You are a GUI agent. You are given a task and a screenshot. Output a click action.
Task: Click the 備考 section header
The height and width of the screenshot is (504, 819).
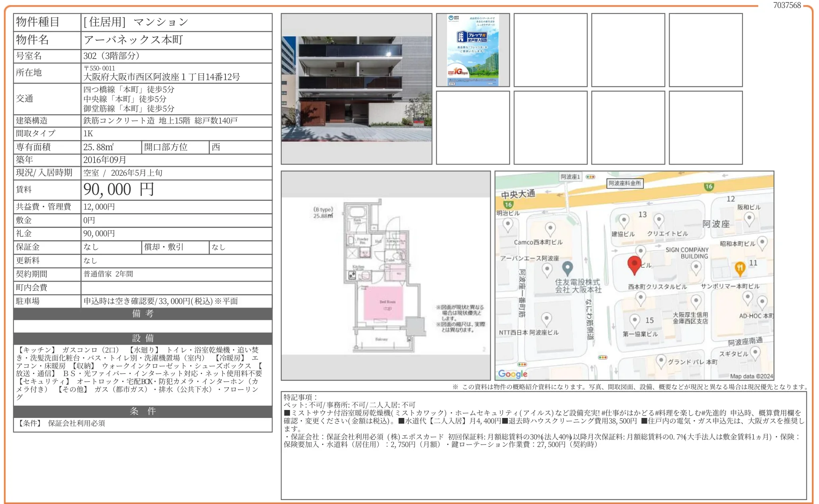point(143,314)
